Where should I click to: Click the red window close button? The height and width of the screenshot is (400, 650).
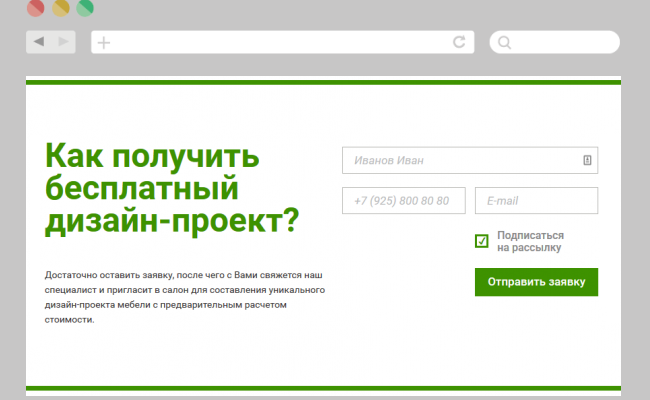35,9
